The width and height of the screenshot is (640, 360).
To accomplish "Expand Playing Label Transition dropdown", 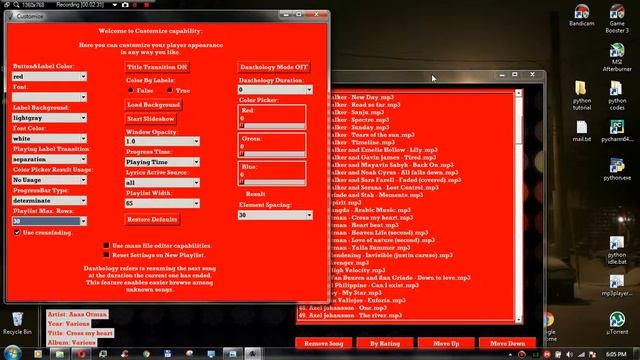I will (x=49, y=159).
